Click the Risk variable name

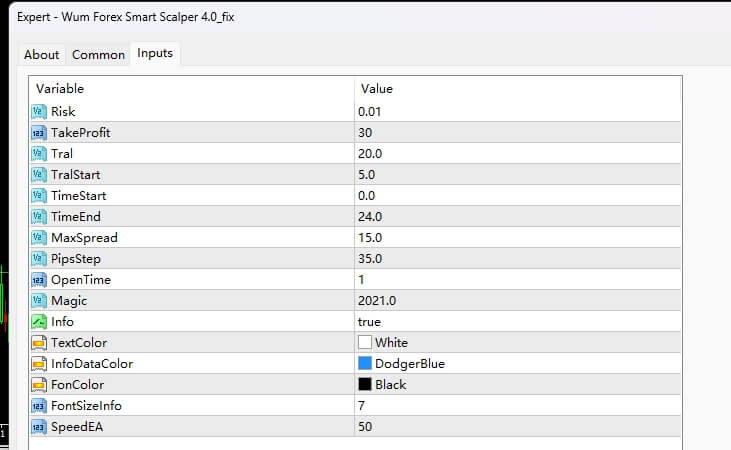click(63, 111)
